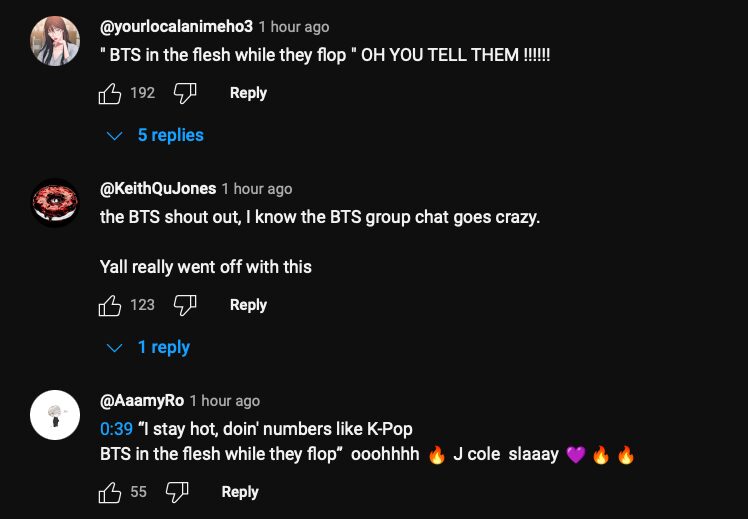Screen dimensions: 748x519
Task: Open the @yourlocalanimeho3 channel name link
Action: coord(176,26)
